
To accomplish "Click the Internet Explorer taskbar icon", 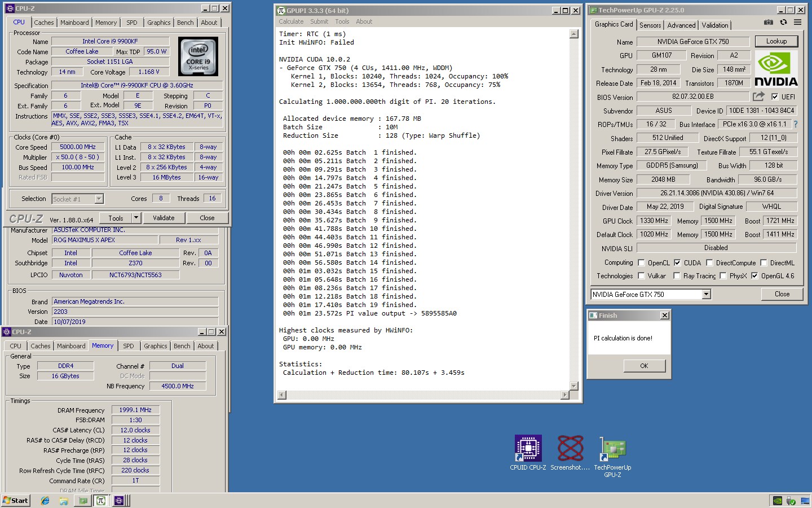I will click(45, 501).
